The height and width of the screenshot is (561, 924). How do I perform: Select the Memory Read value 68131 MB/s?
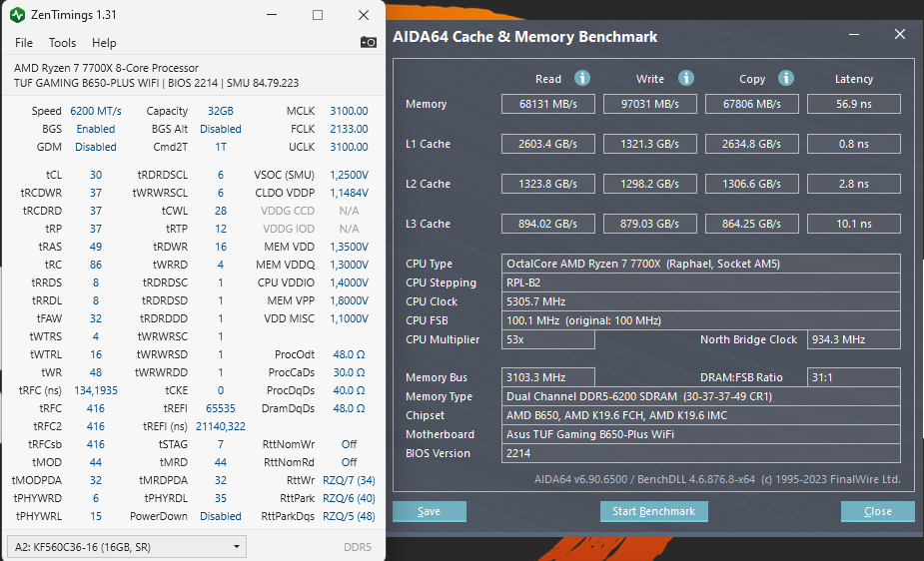tap(548, 104)
